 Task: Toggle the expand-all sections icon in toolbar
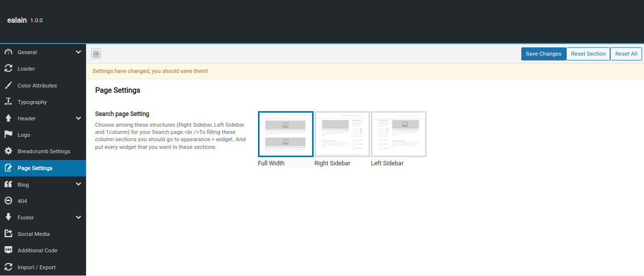point(96,54)
